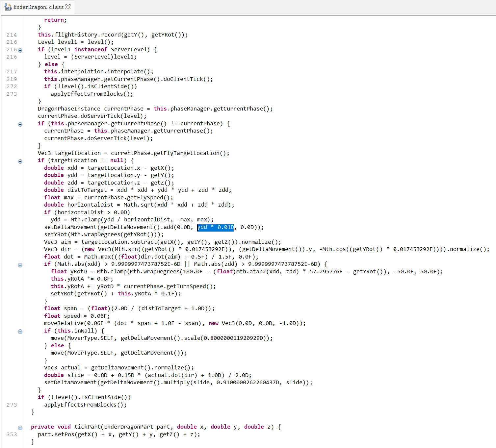Collapse the 'targetLocation != null' if block
The width and height of the screenshot is (496, 448).
tap(20, 162)
